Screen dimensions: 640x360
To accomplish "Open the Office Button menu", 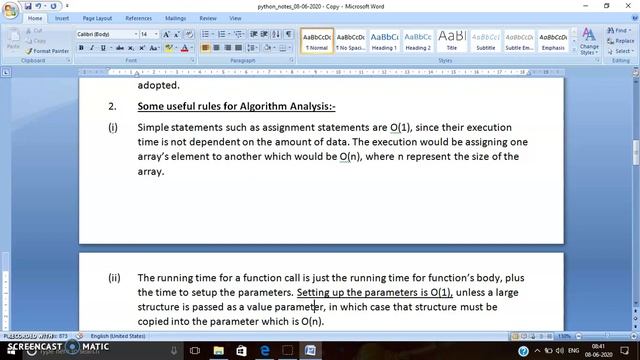I will pos(10,10).
